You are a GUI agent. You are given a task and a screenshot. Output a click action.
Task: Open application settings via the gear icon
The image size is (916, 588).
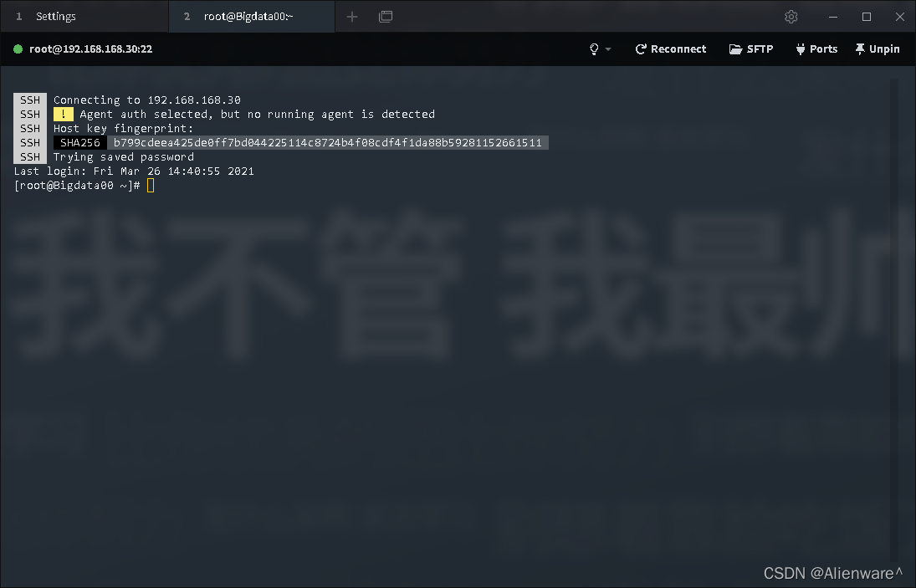pos(791,16)
